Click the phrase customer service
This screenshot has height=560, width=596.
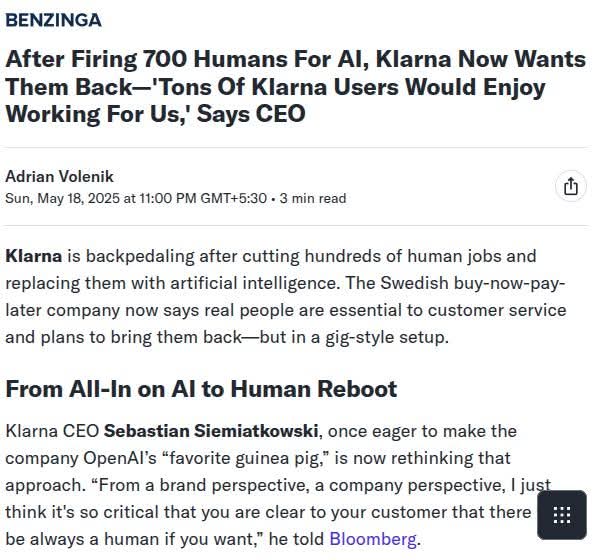(497, 310)
